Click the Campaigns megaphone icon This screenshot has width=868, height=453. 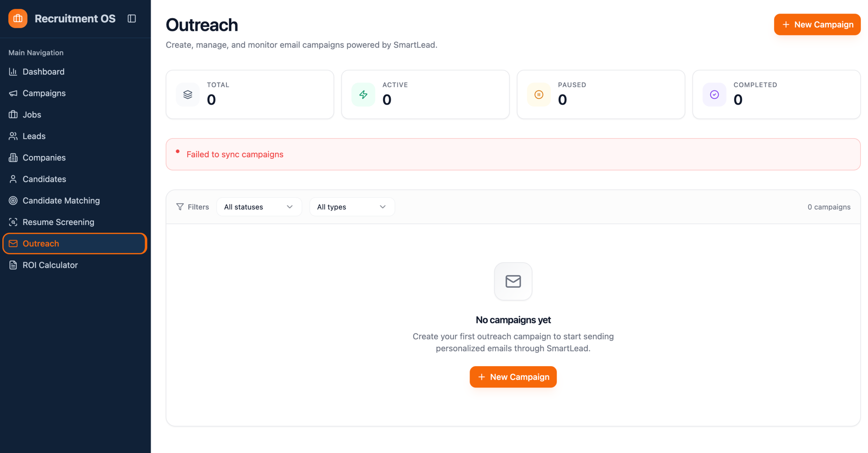pyautogui.click(x=13, y=93)
